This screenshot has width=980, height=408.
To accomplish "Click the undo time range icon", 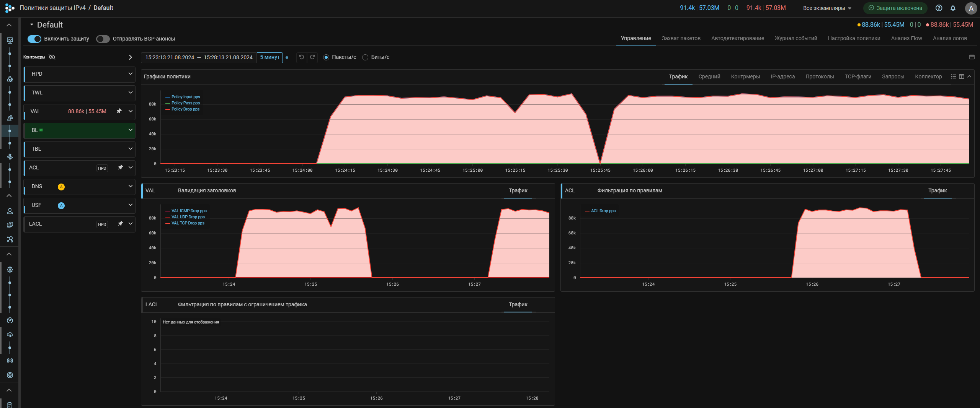I will coord(301,57).
